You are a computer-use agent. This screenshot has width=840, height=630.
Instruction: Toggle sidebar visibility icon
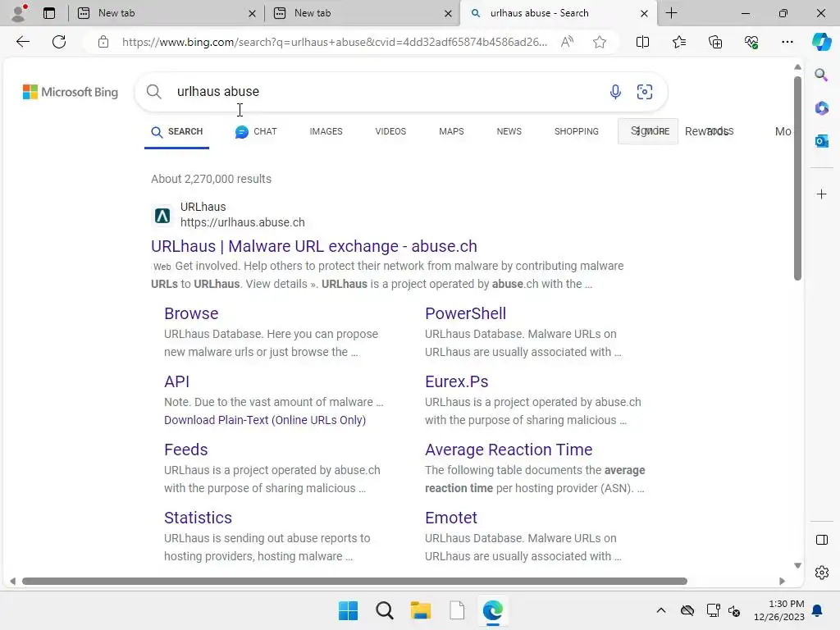pyautogui.click(x=821, y=540)
